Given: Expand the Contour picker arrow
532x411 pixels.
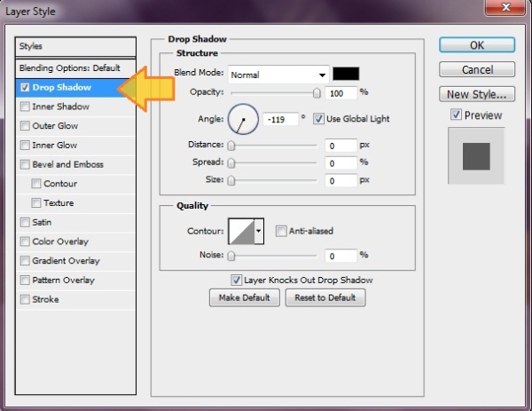Looking at the screenshot, I should [259, 232].
